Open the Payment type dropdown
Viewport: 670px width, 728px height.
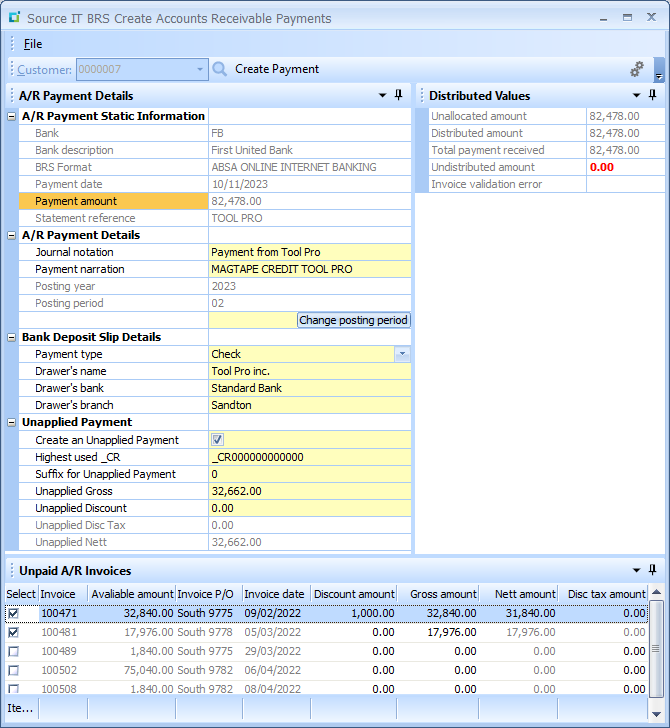coord(402,354)
